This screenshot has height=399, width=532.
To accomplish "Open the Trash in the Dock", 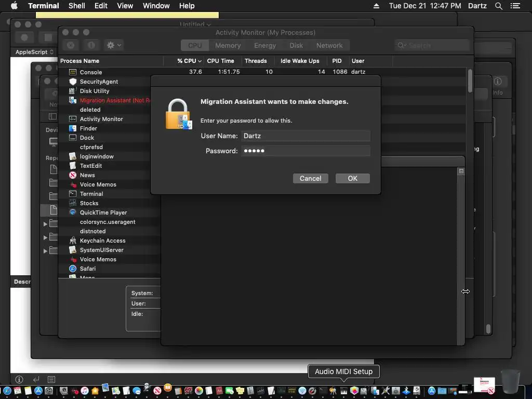I will click(511, 381).
